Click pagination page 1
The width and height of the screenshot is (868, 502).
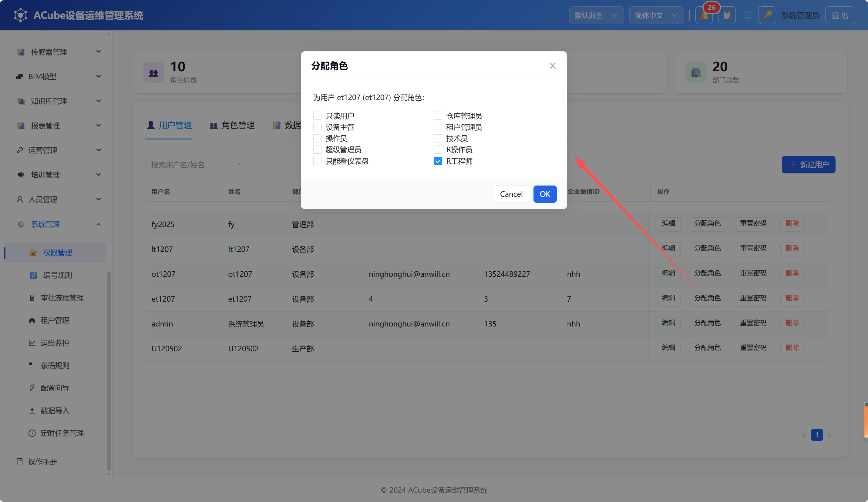817,435
